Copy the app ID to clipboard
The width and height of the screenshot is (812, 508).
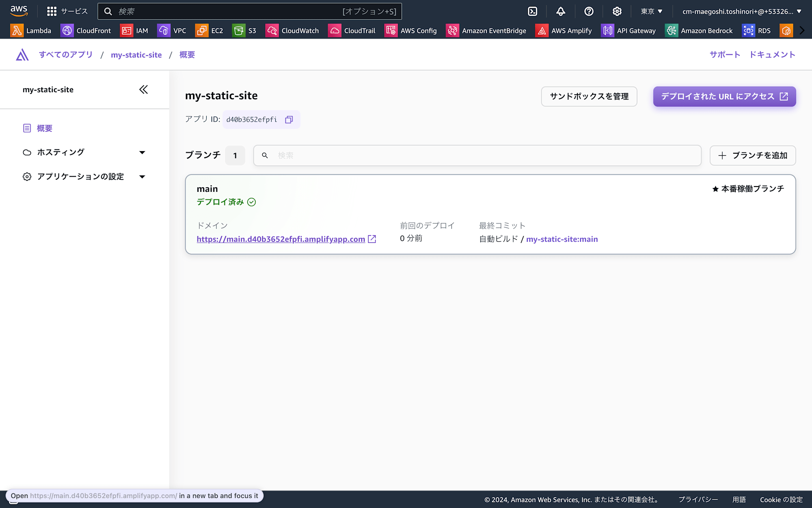coord(289,119)
